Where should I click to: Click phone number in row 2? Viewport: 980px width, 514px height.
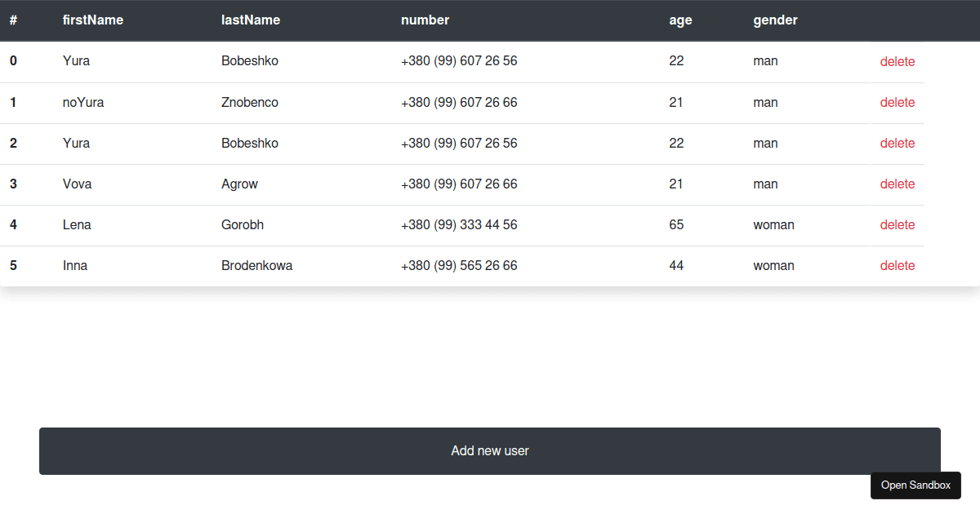point(459,144)
